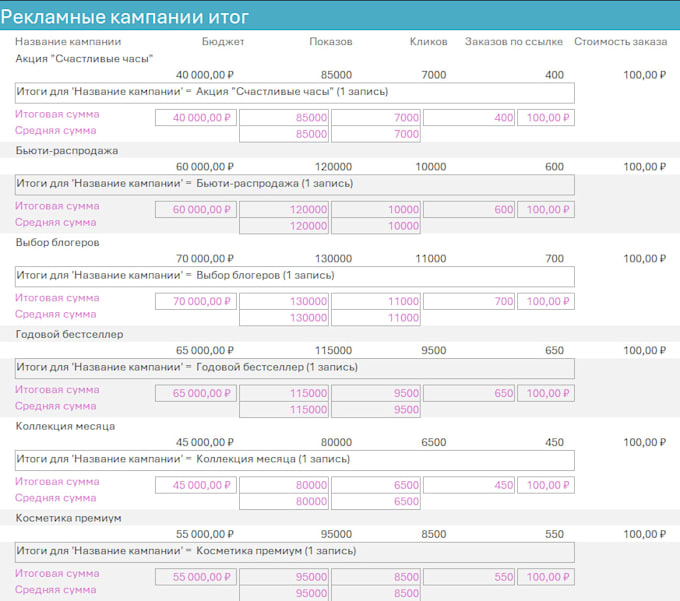Click the black impressions value "130000" in the data row
Viewport: 680px width, 601px height.
pos(333,259)
